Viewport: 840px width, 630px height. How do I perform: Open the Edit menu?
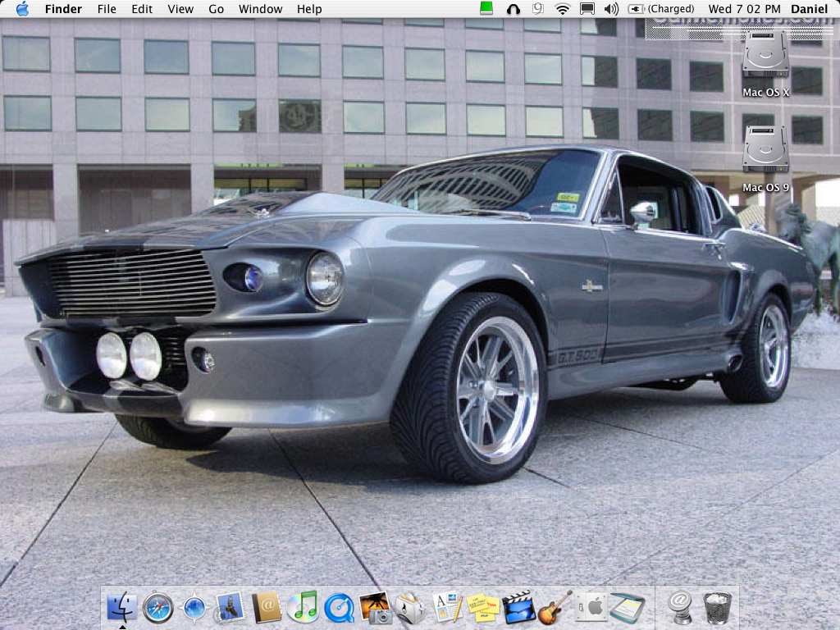pos(142,9)
